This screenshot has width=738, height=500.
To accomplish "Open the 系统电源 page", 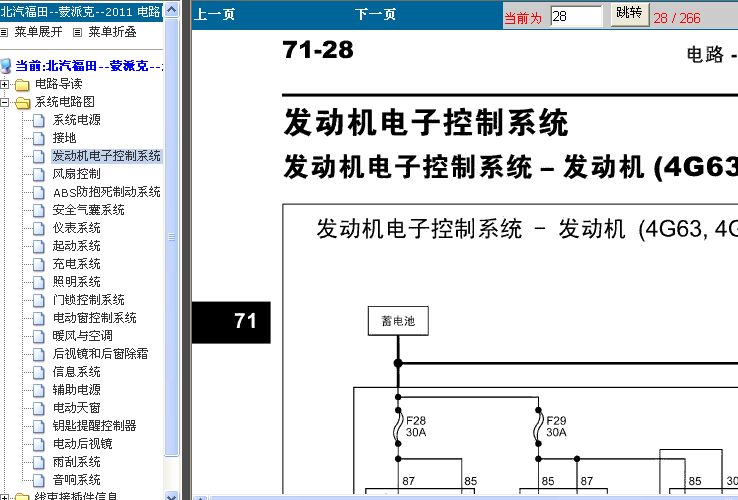I will tap(76, 120).
